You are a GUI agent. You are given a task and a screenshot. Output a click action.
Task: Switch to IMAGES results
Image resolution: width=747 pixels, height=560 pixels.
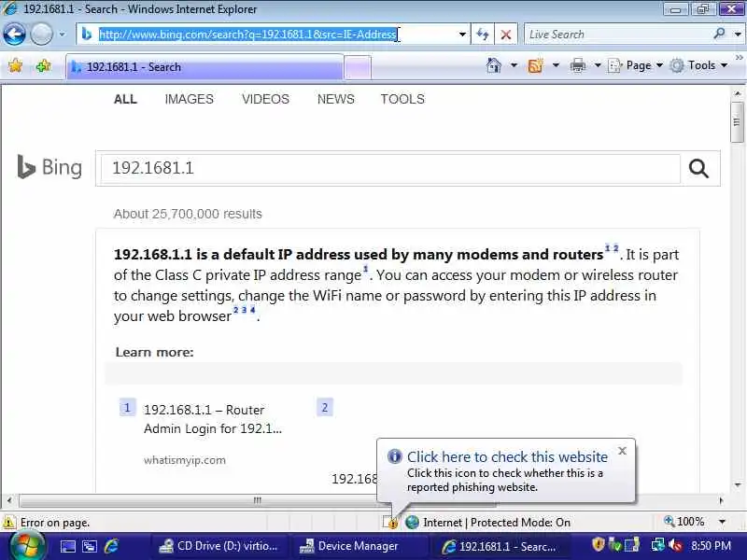(190, 99)
